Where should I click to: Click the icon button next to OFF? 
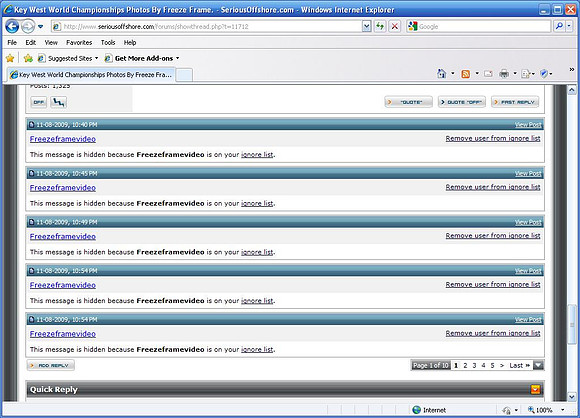tap(58, 102)
